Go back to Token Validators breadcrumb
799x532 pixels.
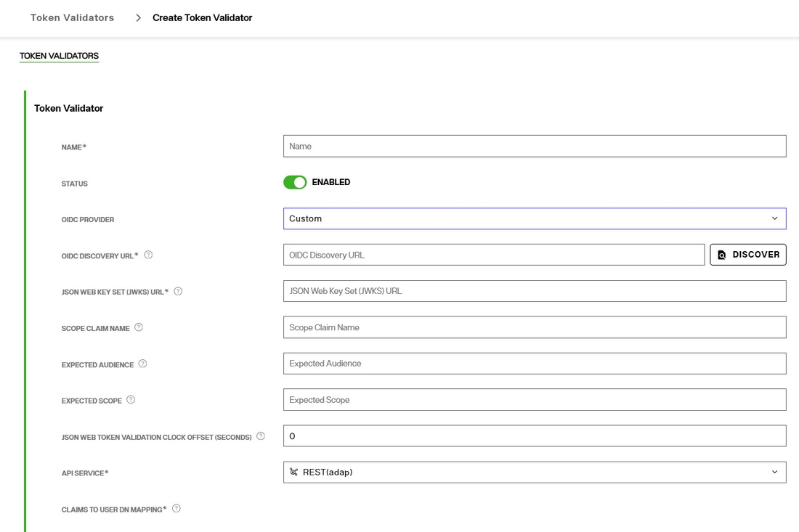73,18
